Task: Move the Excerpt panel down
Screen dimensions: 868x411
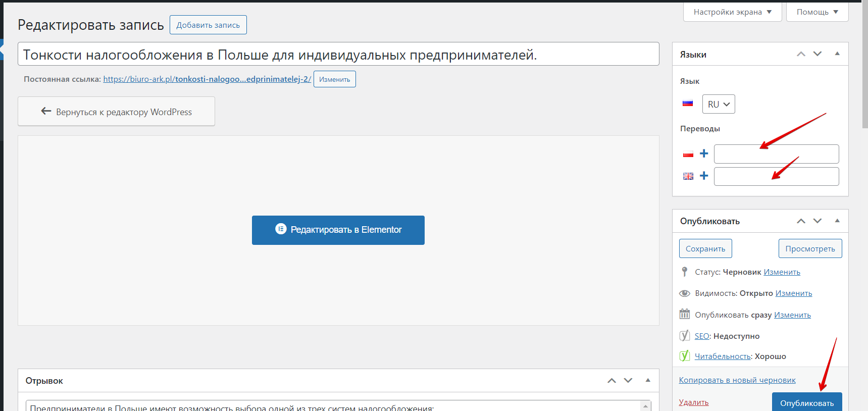Action: pyautogui.click(x=628, y=381)
